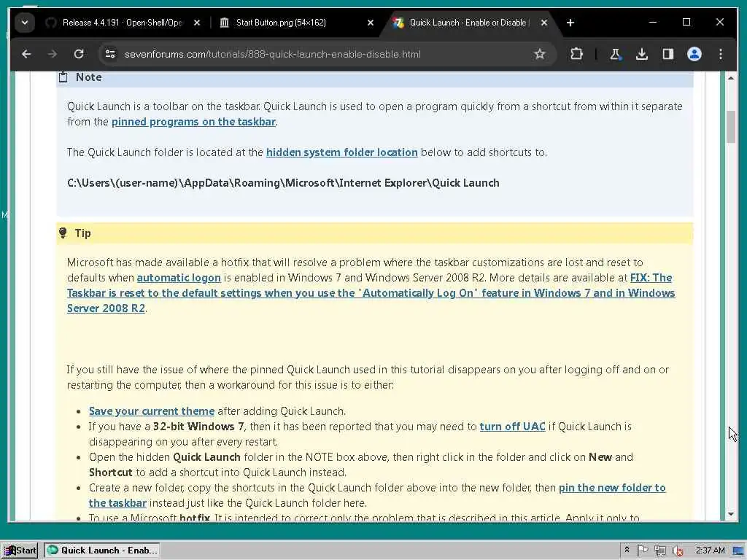Close the Release 4.4.191 Open-Shell tab
The width and height of the screenshot is (747, 560).
pyautogui.click(x=197, y=23)
